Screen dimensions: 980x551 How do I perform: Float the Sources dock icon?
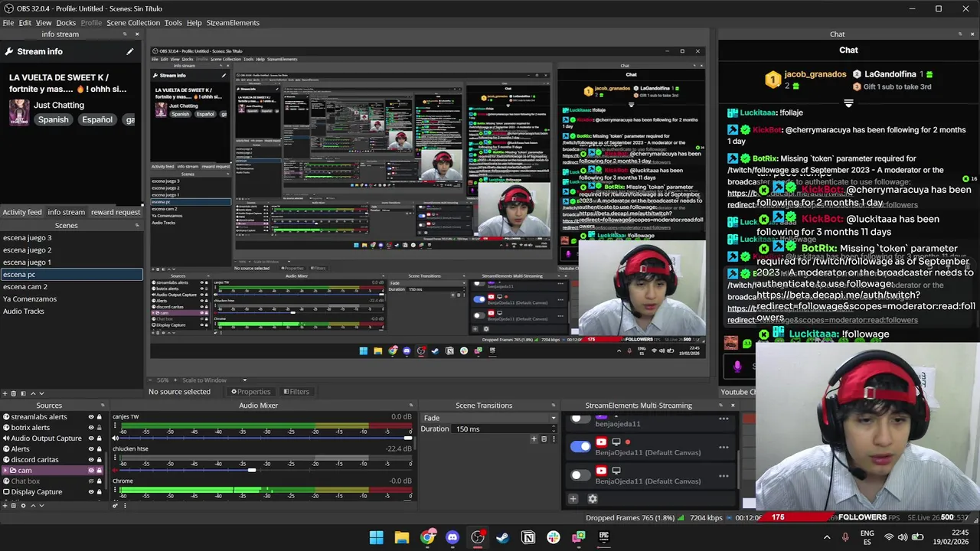coord(103,406)
